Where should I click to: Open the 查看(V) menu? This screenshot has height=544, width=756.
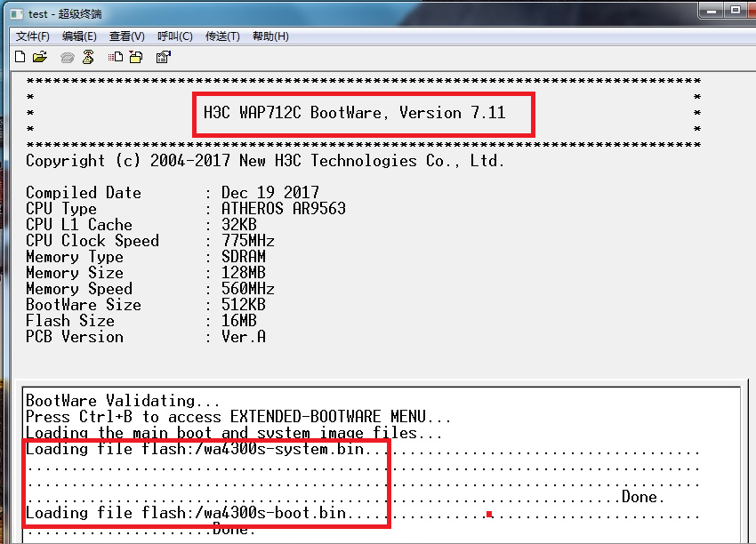pos(127,36)
